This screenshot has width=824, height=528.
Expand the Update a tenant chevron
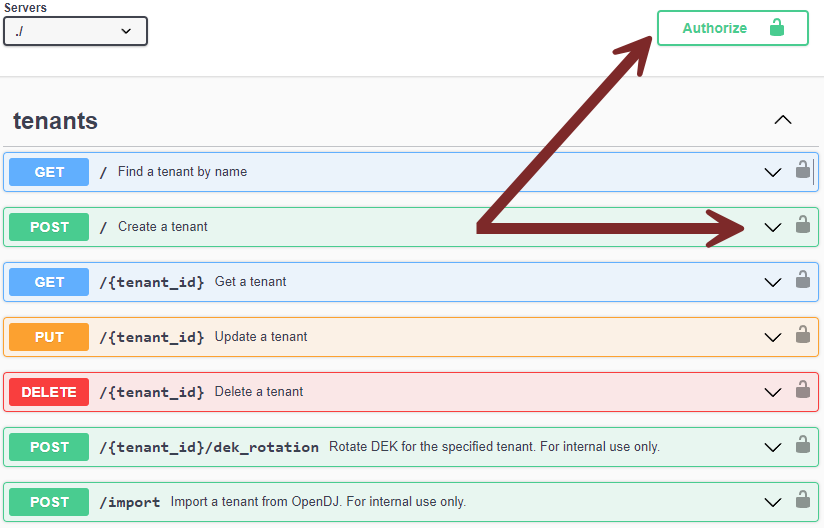(772, 337)
